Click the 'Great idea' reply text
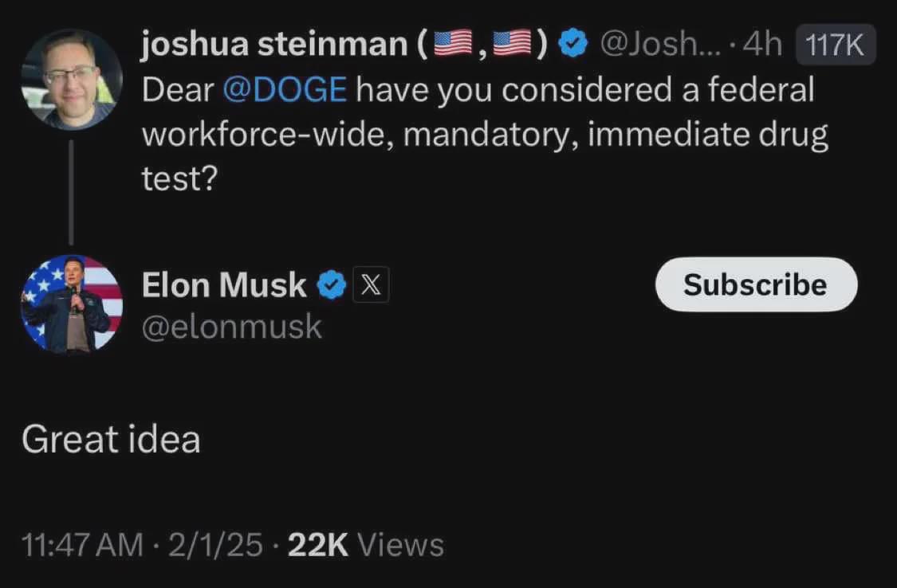The width and height of the screenshot is (897, 588). pyautogui.click(x=111, y=439)
